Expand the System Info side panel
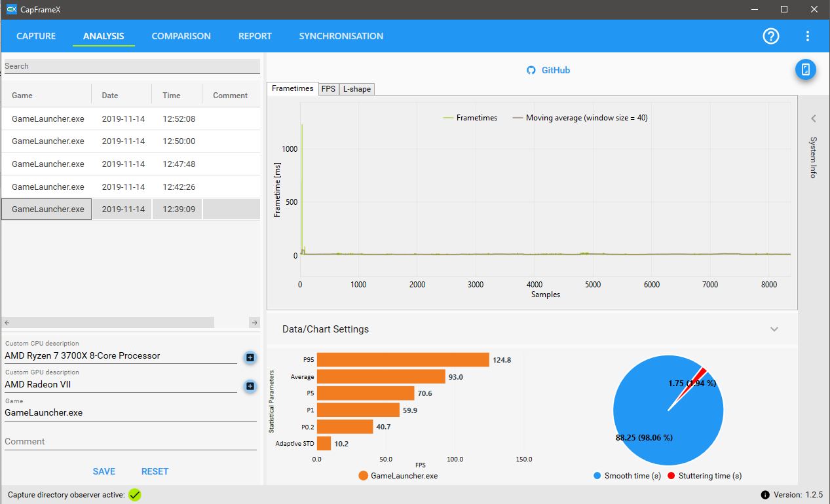This screenshot has height=504, width=830. [814, 118]
